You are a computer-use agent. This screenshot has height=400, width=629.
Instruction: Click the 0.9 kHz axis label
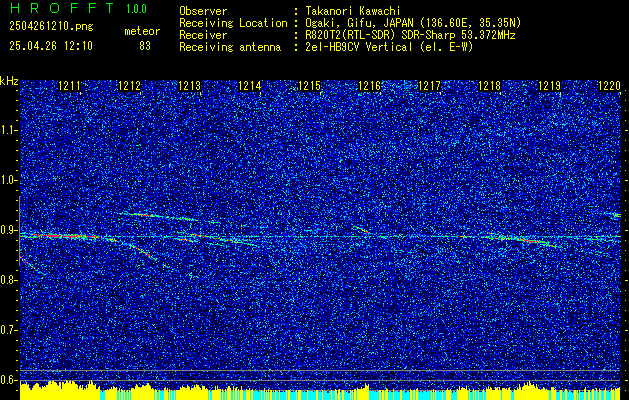9,230
